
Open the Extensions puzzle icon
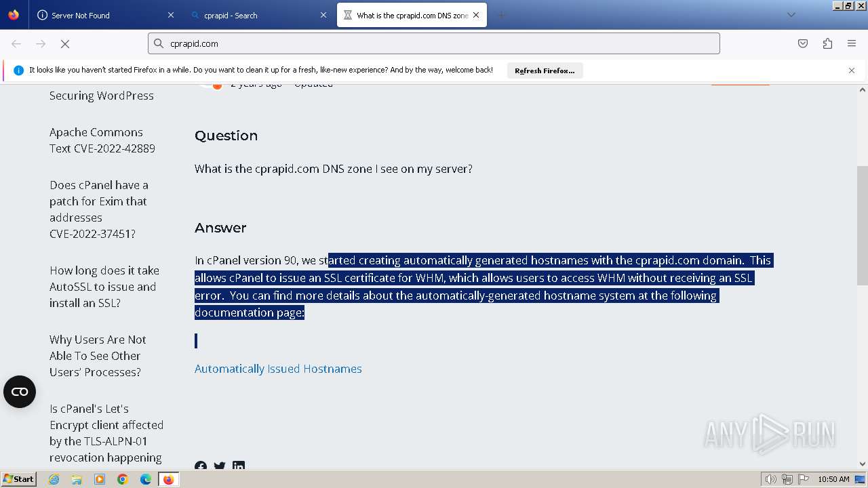(x=827, y=43)
